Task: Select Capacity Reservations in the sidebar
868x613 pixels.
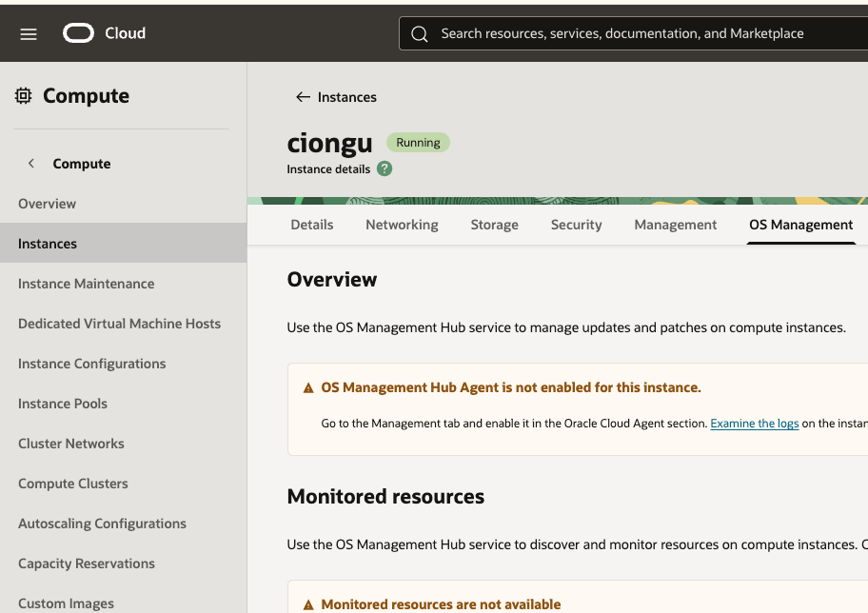Action: pos(87,564)
